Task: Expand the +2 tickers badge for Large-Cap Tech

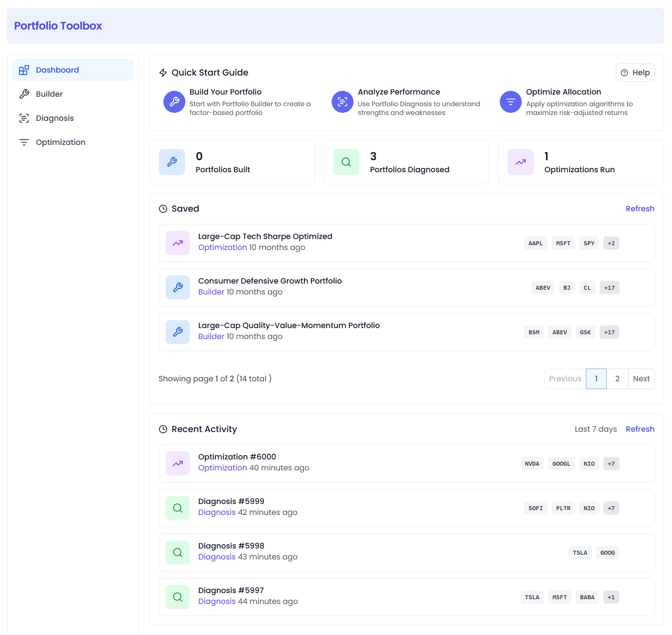Action: click(611, 243)
